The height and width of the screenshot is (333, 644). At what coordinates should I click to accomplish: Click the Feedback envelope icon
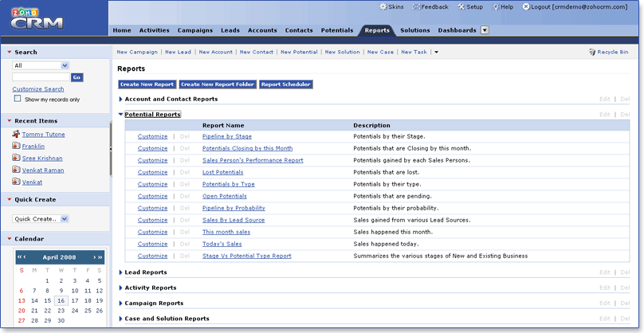tap(416, 7)
